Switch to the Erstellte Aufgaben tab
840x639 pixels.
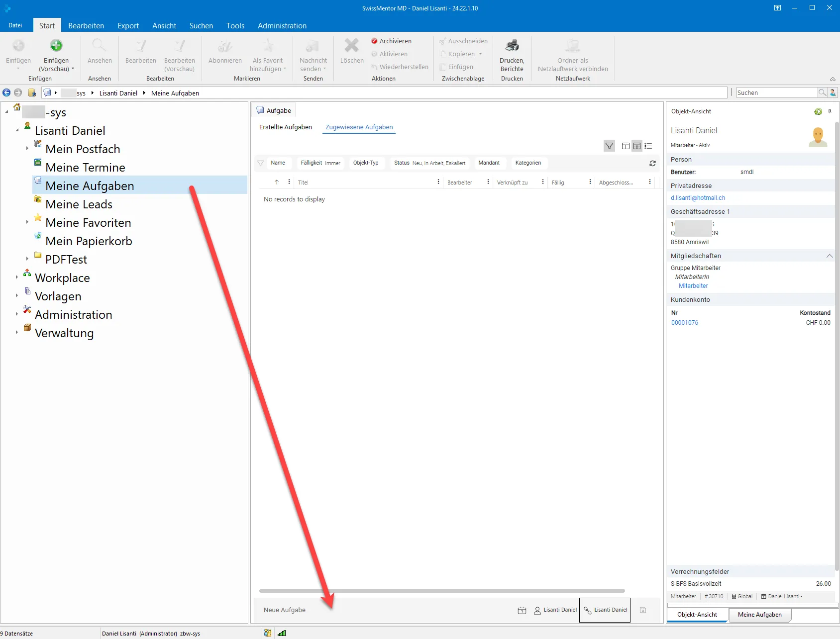[286, 127]
